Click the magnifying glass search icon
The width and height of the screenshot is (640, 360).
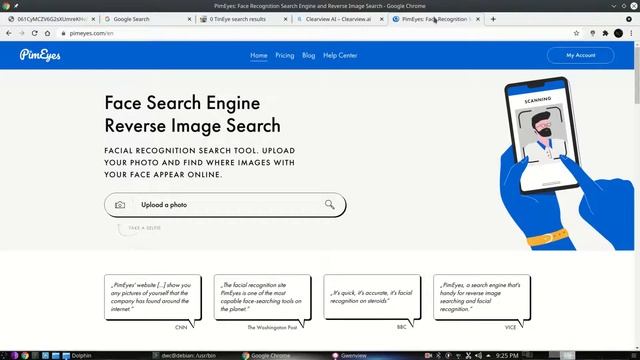330,204
